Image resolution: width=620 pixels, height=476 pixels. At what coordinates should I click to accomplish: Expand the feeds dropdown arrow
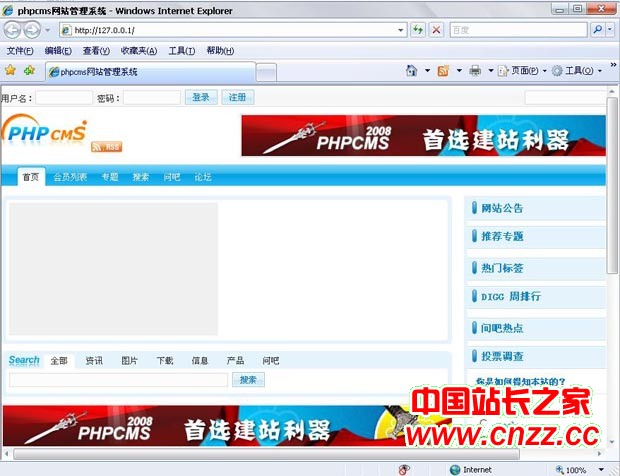tap(459, 71)
